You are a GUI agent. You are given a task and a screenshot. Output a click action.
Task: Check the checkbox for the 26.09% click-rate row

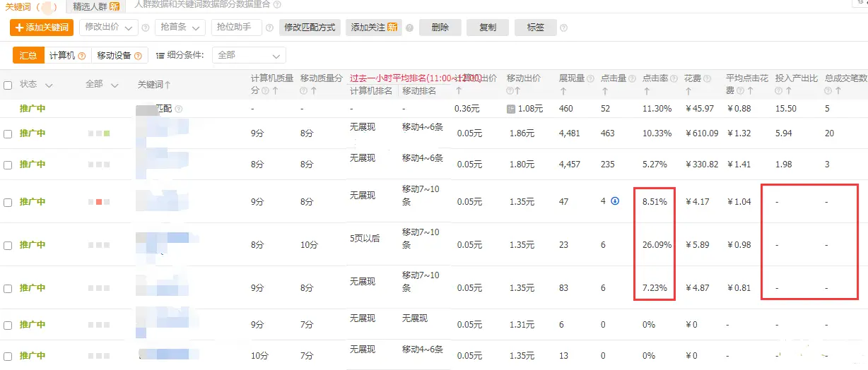(8, 245)
